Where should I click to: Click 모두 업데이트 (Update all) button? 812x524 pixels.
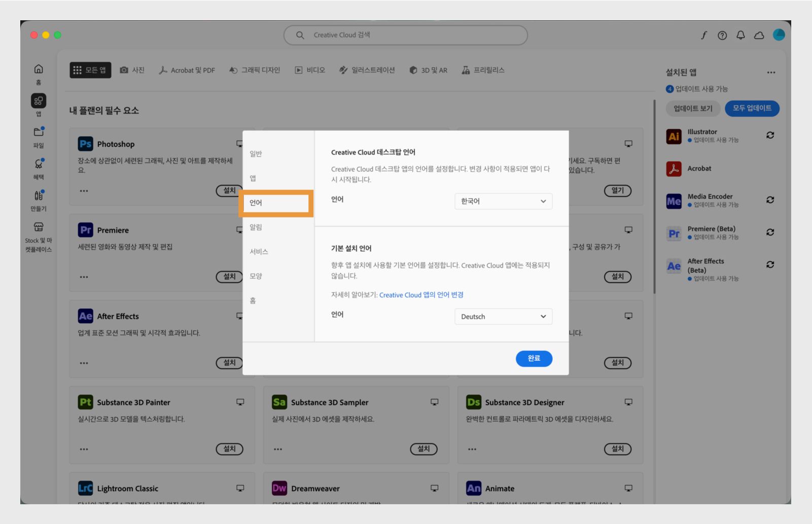[752, 108]
